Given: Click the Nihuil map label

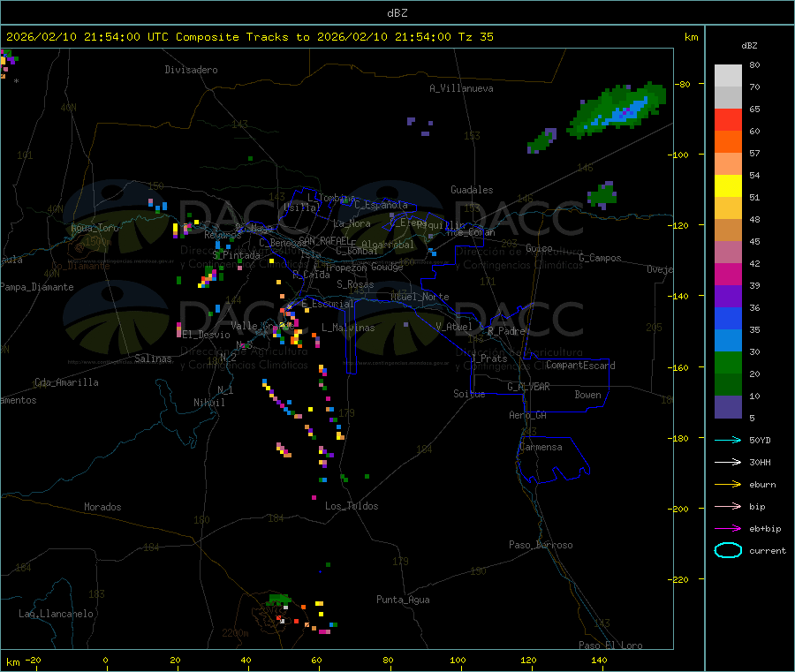Looking at the screenshot, I should pos(208,403).
